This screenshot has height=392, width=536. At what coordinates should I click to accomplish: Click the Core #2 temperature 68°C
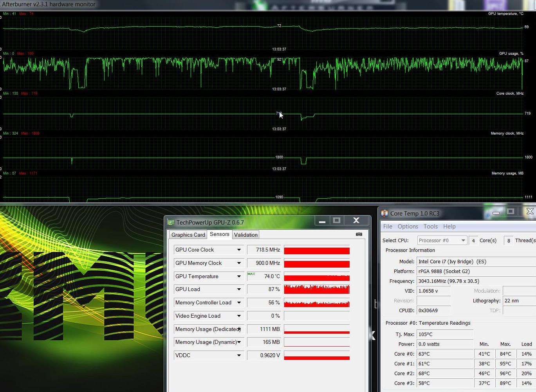coord(445,373)
